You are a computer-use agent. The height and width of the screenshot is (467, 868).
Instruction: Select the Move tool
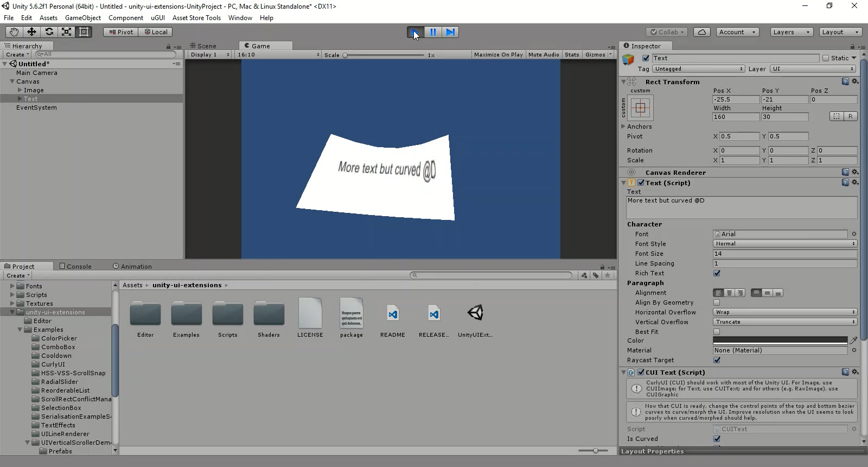tap(31, 32)
